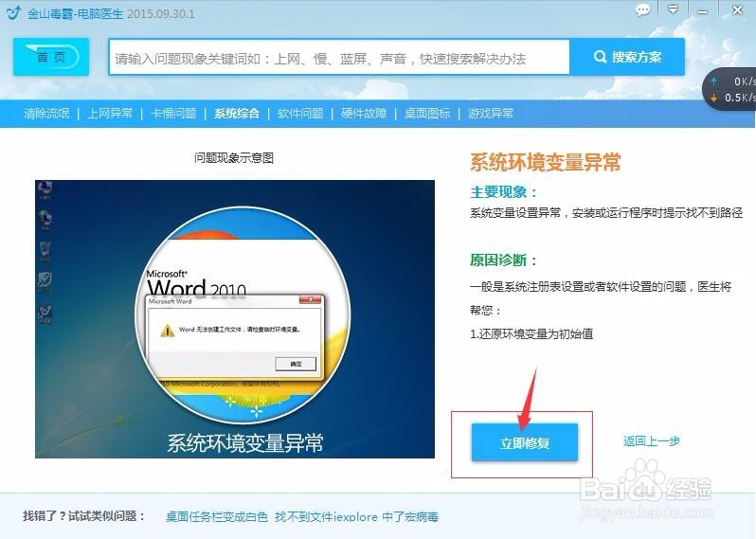
Task: Click the 金山毒霸 logo icon
Action: (x=14, y=12)
